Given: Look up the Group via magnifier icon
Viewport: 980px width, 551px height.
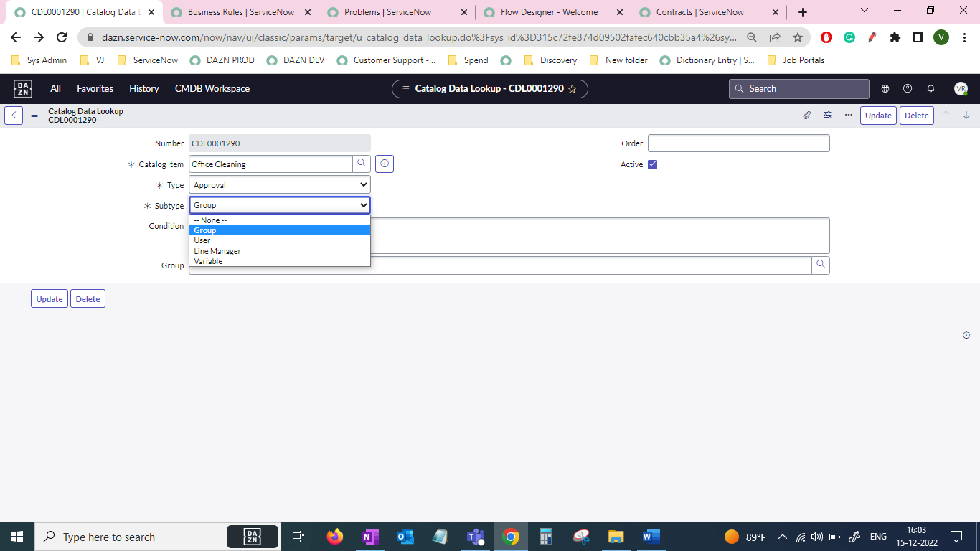Looking at the screenshot, I should (821, 265).
